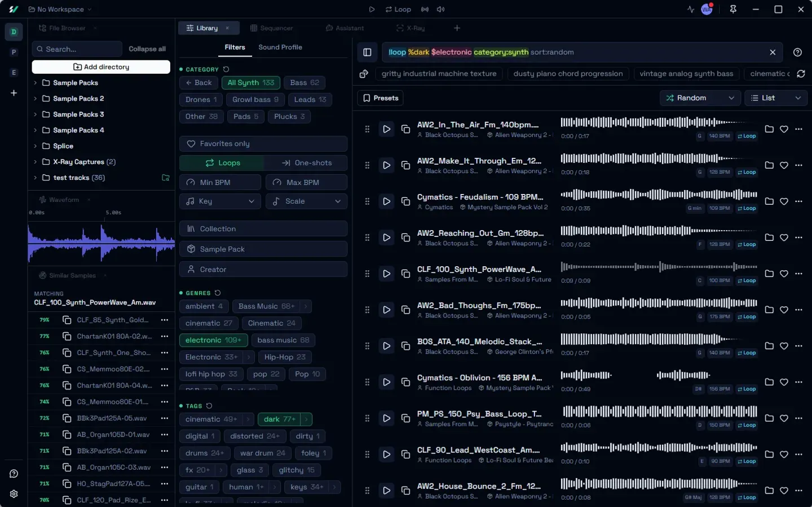The width and height of the screenshot is (812, 507).
Task: Reset the Tags filter
Action: point(209,406)
